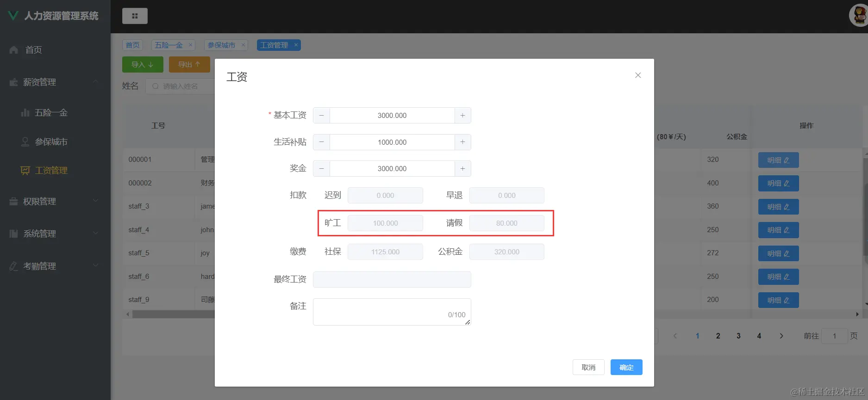Viewport: 868px width, 400px height.
Task: Close the 五险一金 tab
Action: [x=190, y=45]
